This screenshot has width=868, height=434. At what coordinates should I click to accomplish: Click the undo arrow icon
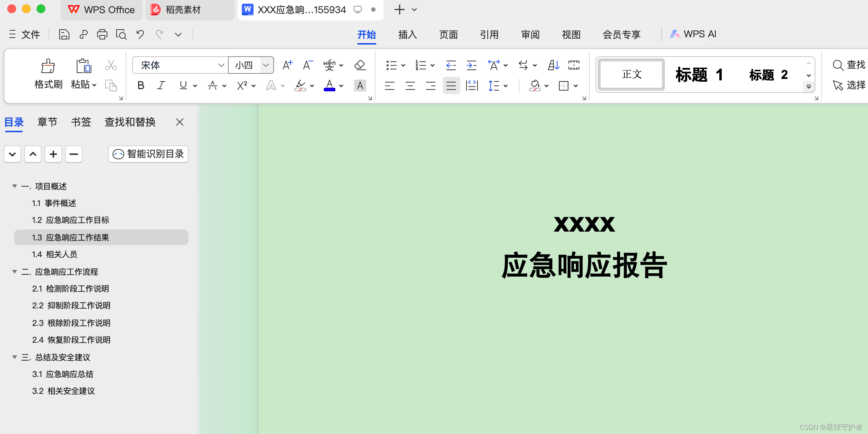[x=140, y=34]
